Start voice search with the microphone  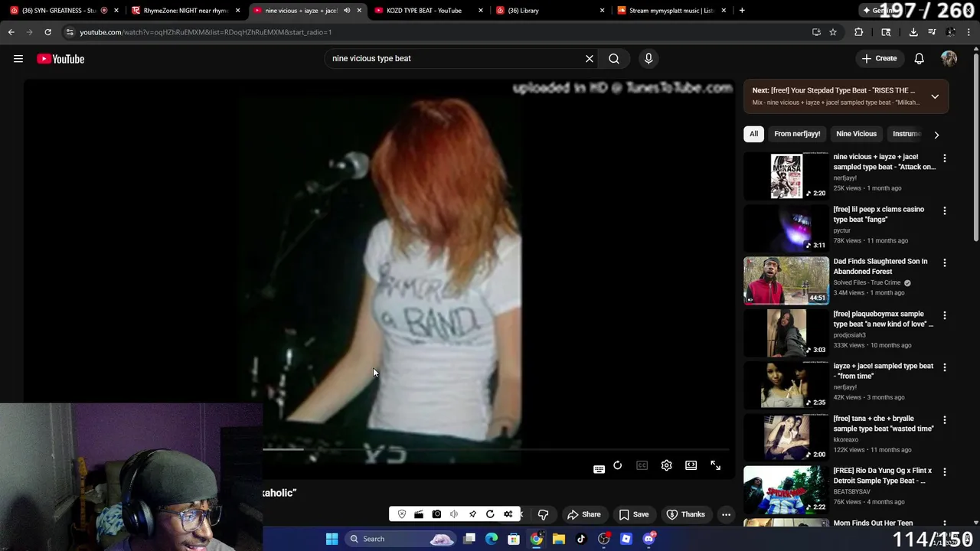[x=648, y=59]
